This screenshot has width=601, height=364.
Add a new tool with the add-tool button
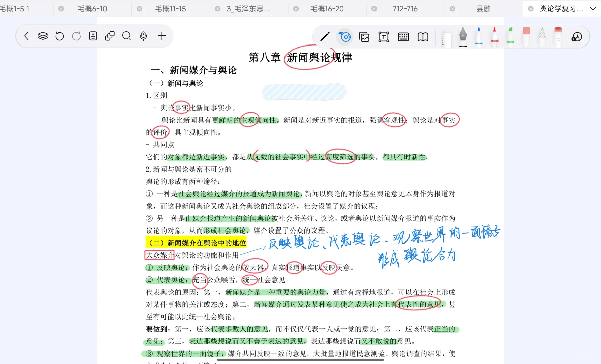[577, 37]
